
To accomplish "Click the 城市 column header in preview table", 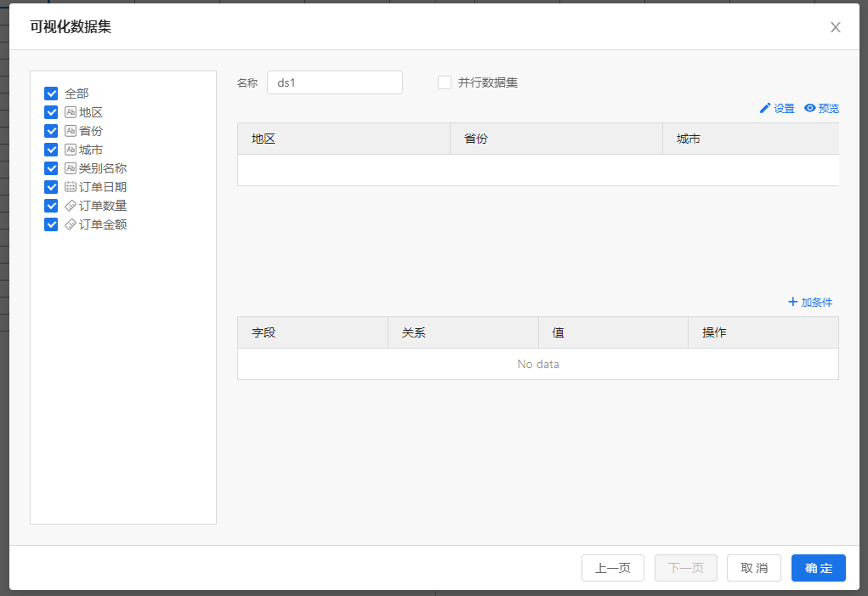I will point(752,139).
